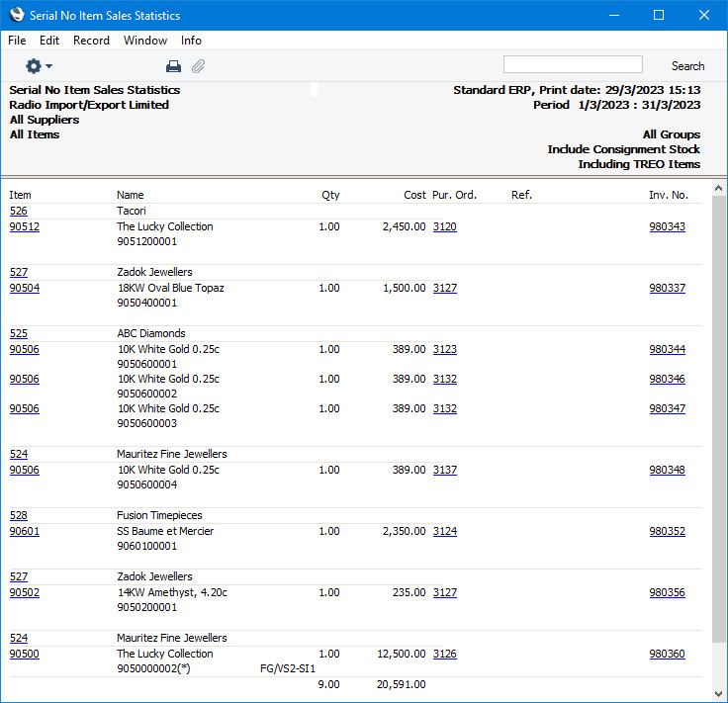
Task: Open item 90512 link
Action: [25, 226]
